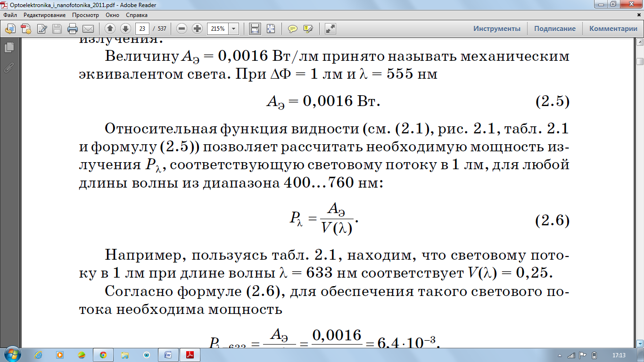Image resolution: width=644 pixels, height=362 pixels.
Task: Click the Open file toolbar icon
Action: 9,29
